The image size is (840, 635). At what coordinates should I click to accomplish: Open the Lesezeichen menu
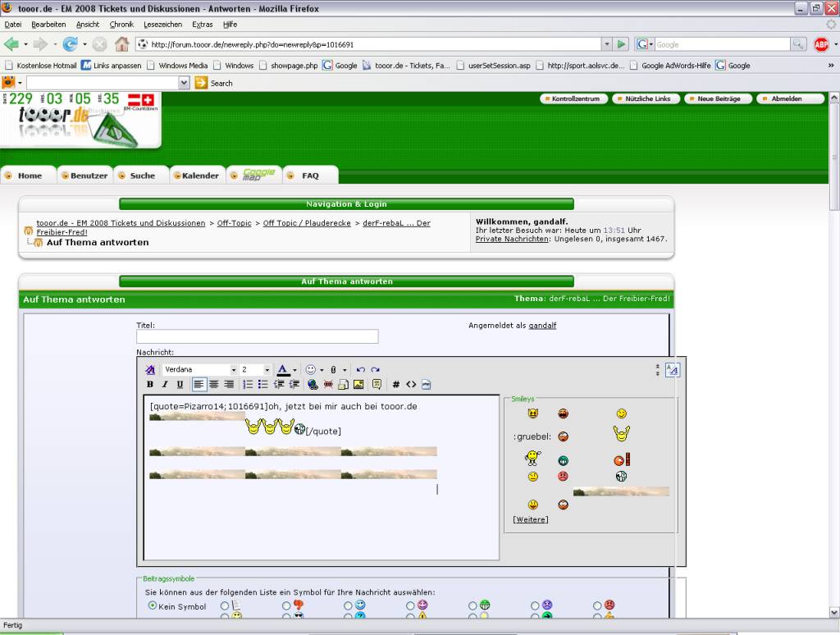162,25
